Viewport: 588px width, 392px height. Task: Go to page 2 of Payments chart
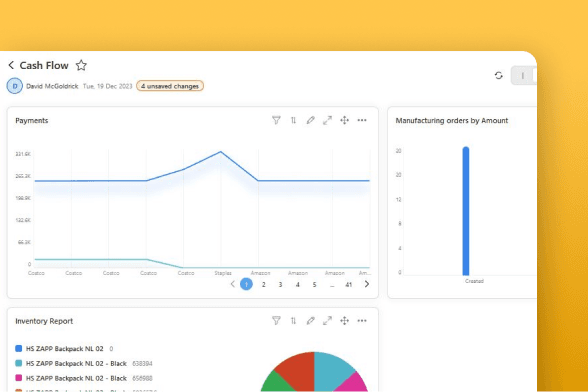[x=264, y=284]
